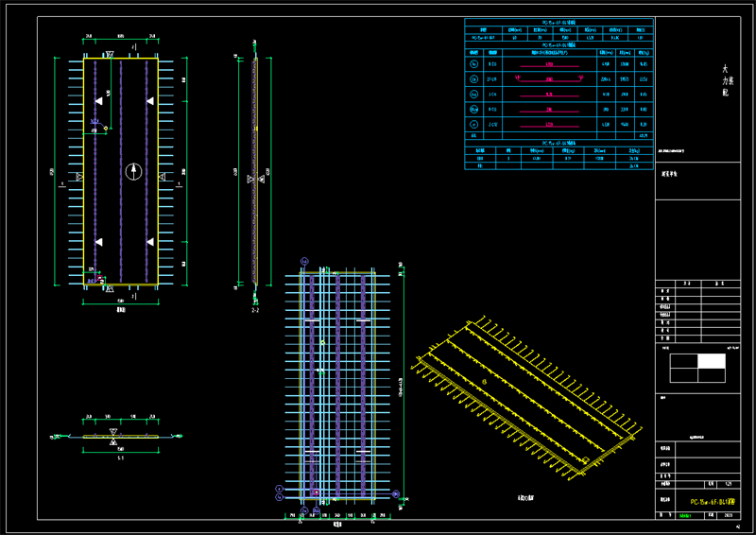The height and width of the screenshot is (535, 756).
Task: Click the "1:25" scale value in the title block
Action: click(728, 484)
